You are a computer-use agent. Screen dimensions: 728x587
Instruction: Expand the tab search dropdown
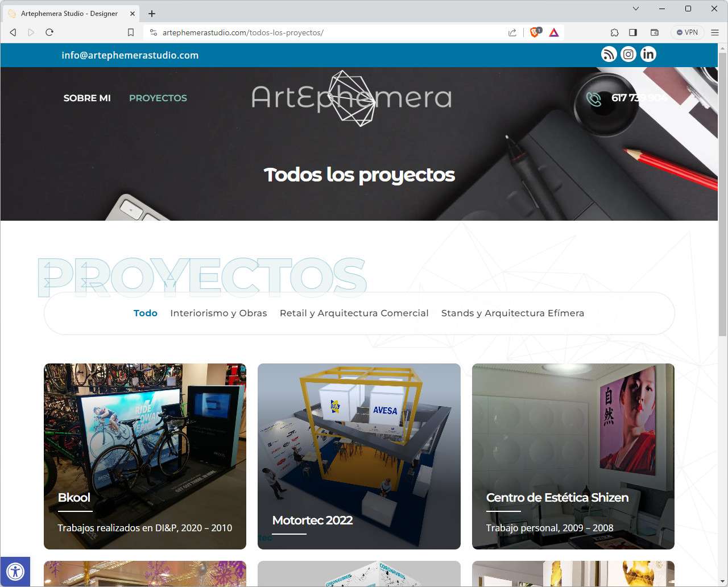(x=636, y=9)
